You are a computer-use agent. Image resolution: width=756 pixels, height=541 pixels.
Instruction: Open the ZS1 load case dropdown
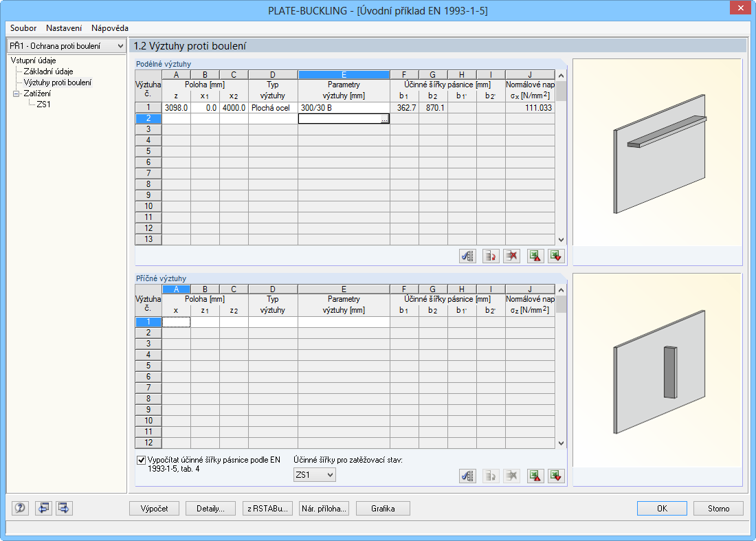[x=314, y=475]
